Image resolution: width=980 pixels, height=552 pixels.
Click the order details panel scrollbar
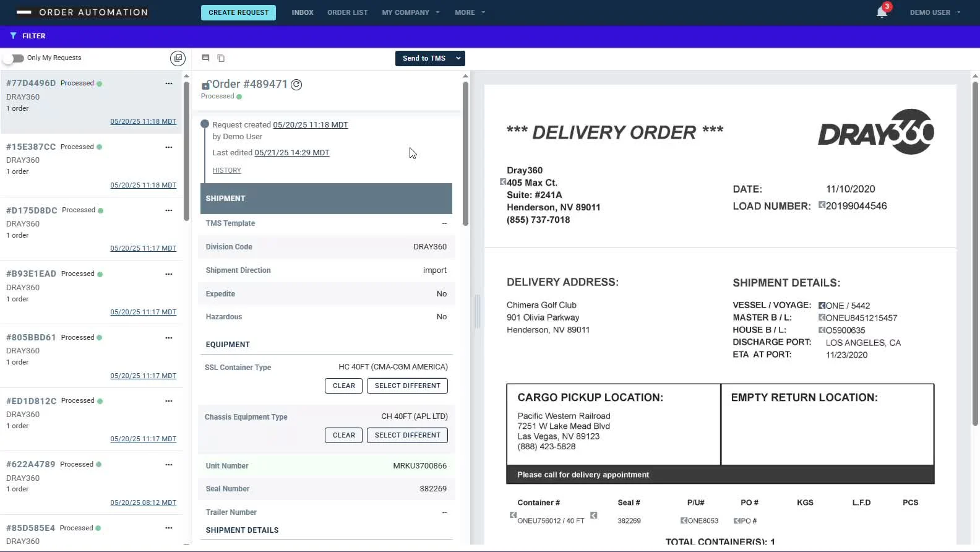point(465,153)
